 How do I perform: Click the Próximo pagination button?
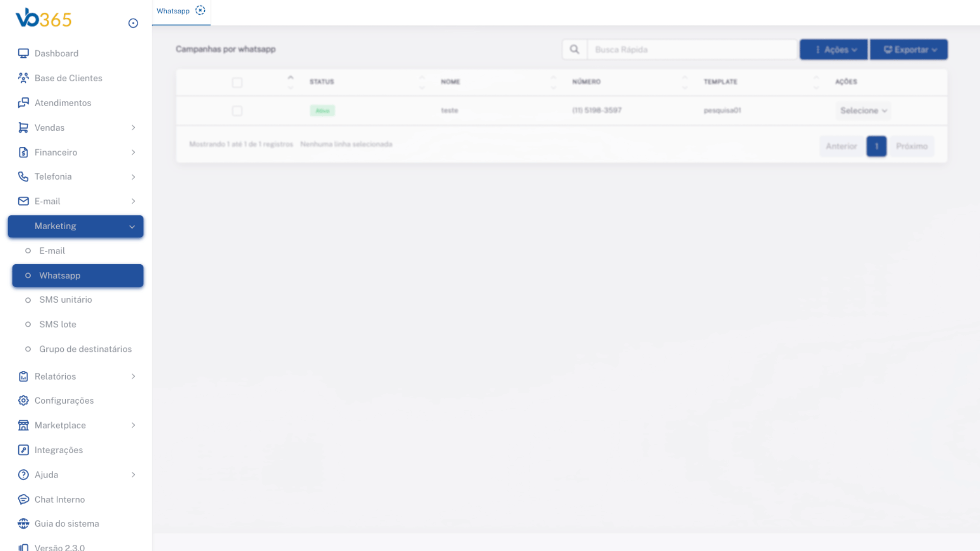point(912,146)
